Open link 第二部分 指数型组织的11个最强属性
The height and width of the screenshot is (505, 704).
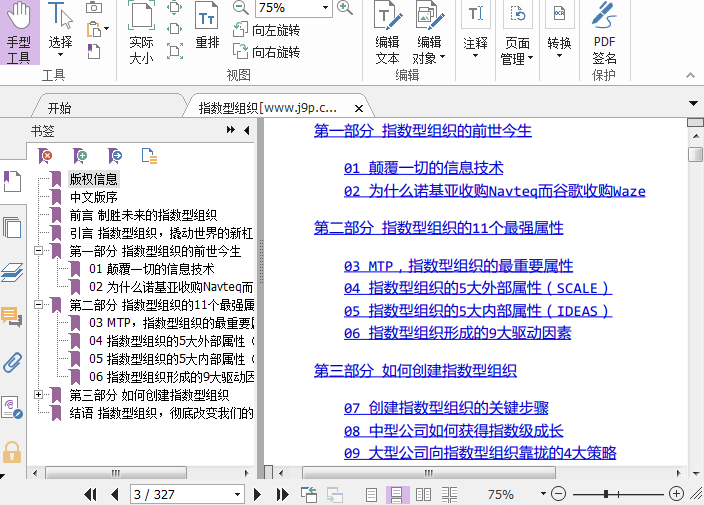(438, 228)
